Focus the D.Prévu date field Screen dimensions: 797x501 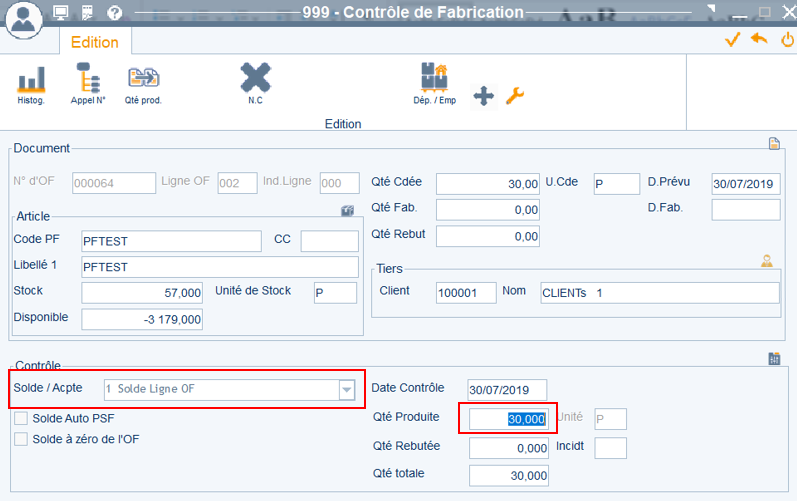(x=746, y=184)
